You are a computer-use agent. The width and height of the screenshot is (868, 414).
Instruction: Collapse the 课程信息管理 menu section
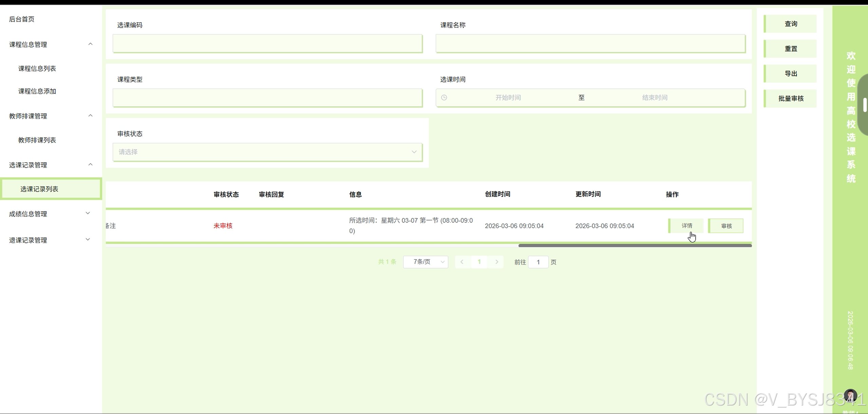coord(90,44)
